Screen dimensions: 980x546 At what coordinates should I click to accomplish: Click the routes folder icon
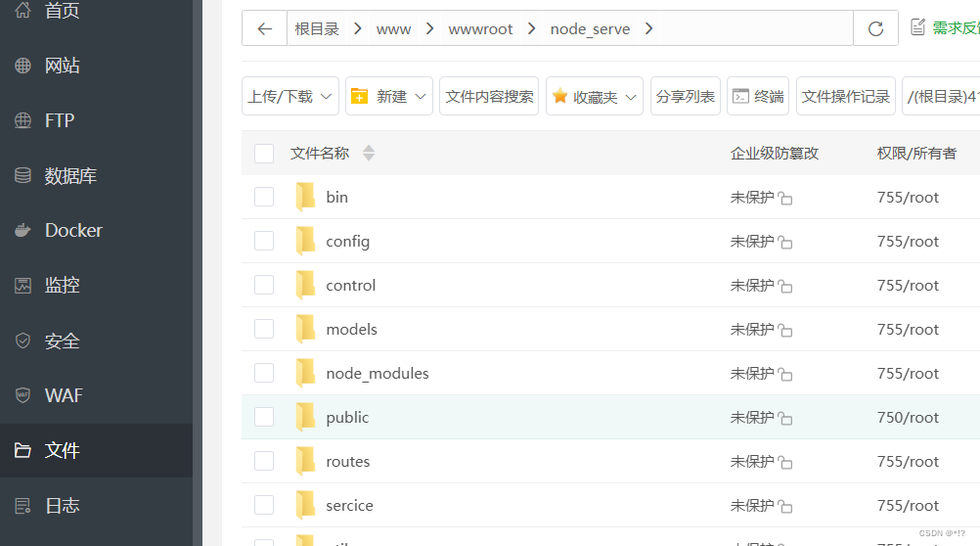[305, 461]
